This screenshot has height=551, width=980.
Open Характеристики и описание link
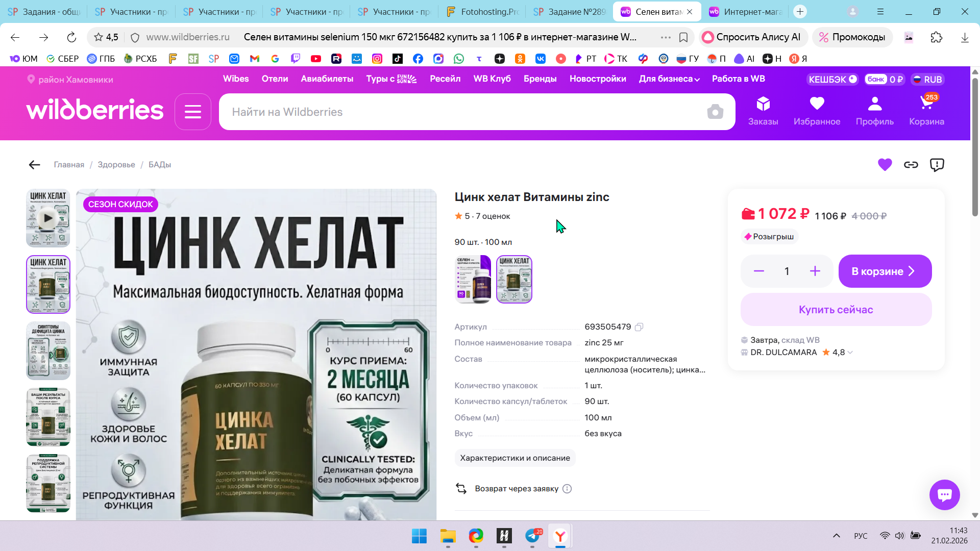[x=515, y=458]
